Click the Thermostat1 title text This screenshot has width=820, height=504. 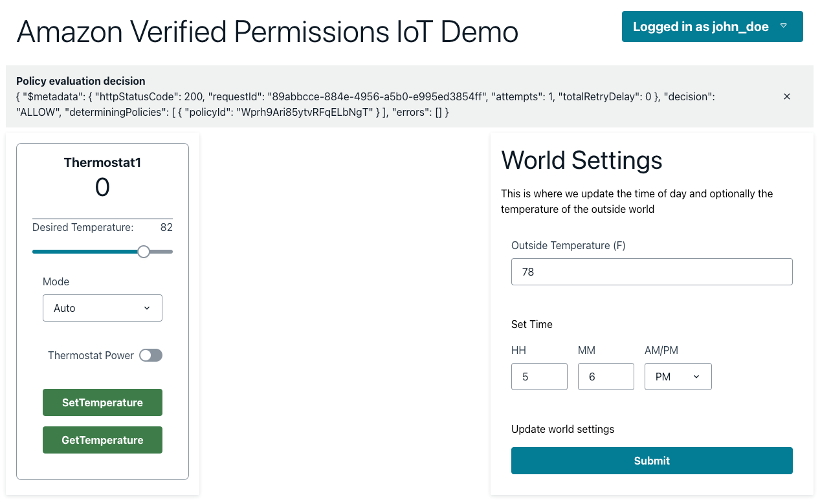click(x=102, y=162)
